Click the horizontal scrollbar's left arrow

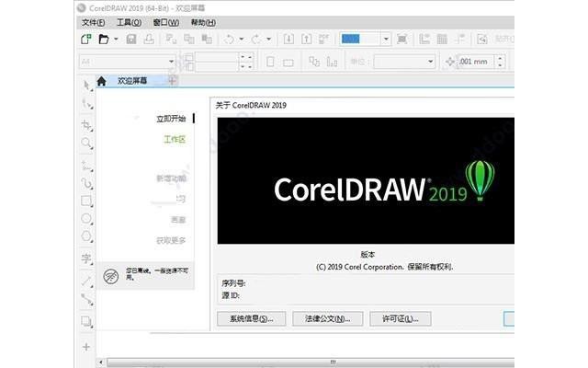pyautogui.click(x=100, y=362)
